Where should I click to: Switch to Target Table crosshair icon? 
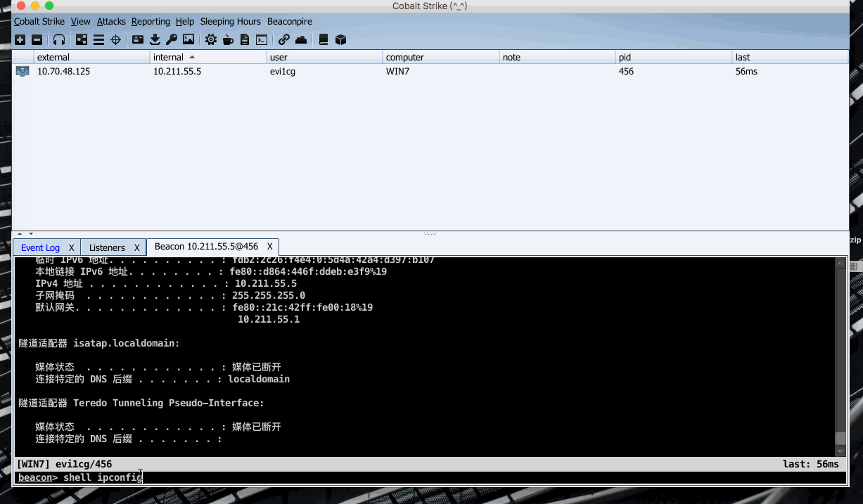coord(116,40)
